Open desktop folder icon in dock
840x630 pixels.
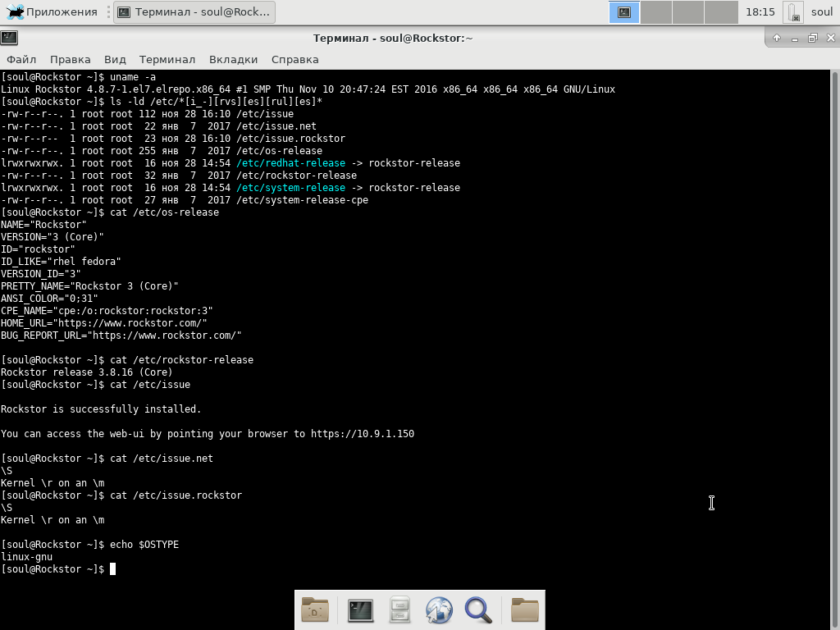pos(315,610)
